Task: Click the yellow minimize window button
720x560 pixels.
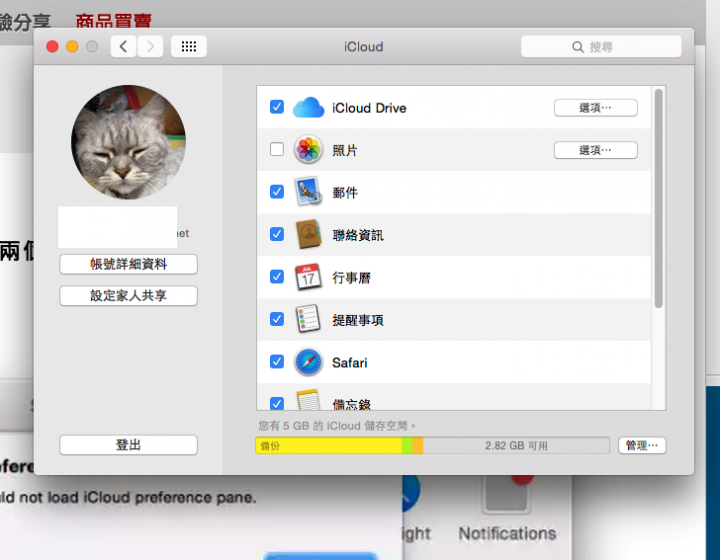Action: click(x=72, y=46)
